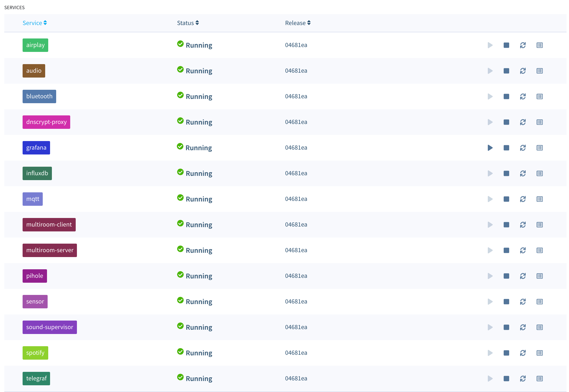This screenshot has height=392, width=569.
Task: Stop the dnscrypt-proxy service
Action: [506, 122]
